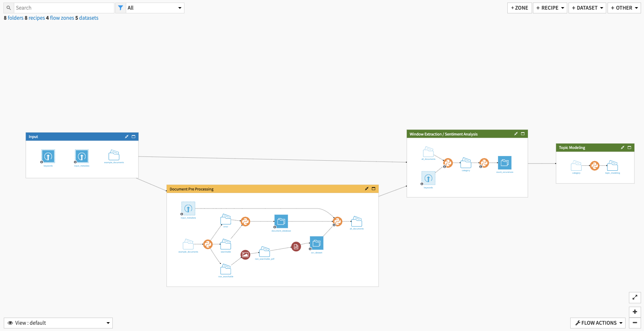Click Window Extraction / Sentiment Analysis title

(444, 134)
